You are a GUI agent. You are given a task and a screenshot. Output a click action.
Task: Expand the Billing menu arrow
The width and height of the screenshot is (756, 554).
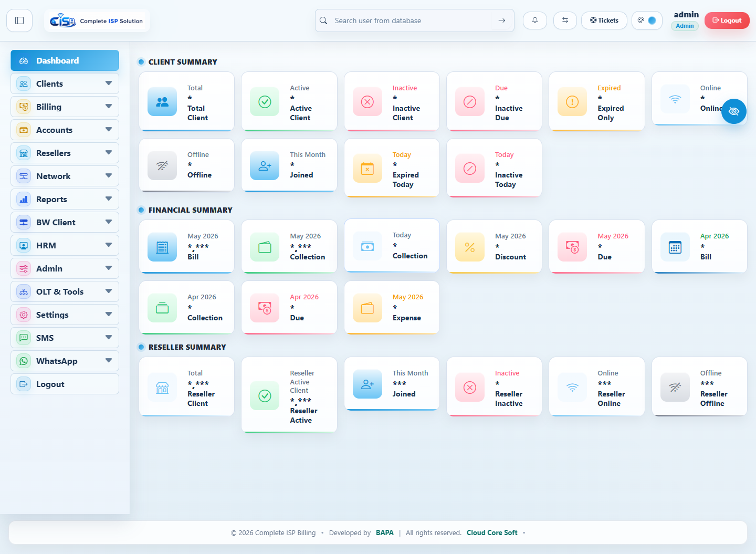click(109, 107)
